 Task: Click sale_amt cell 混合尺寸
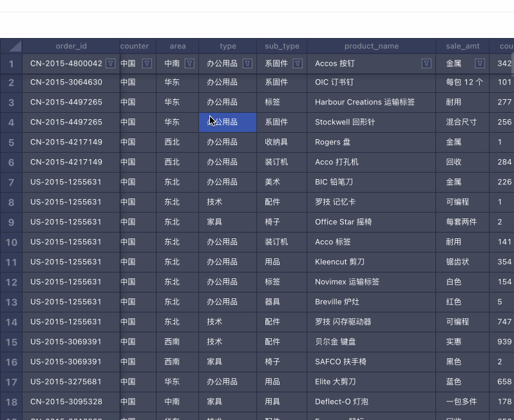pos(462,122)
